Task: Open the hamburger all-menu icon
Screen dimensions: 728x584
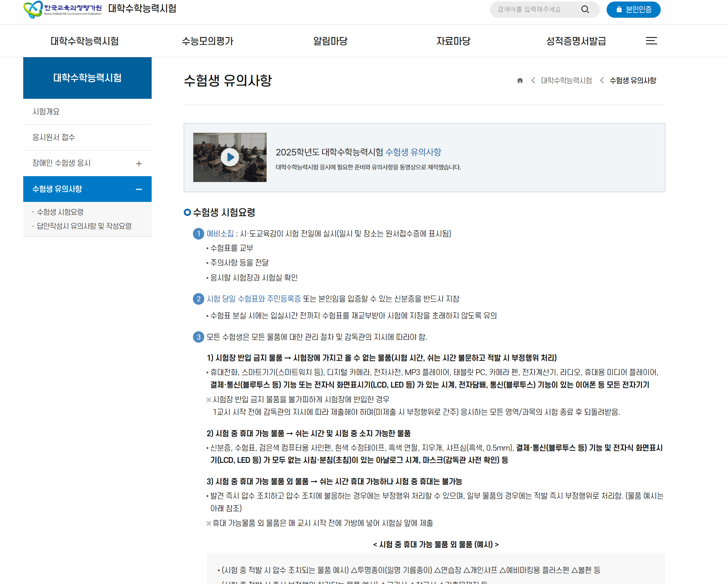Action: click(x=651, y=41)
